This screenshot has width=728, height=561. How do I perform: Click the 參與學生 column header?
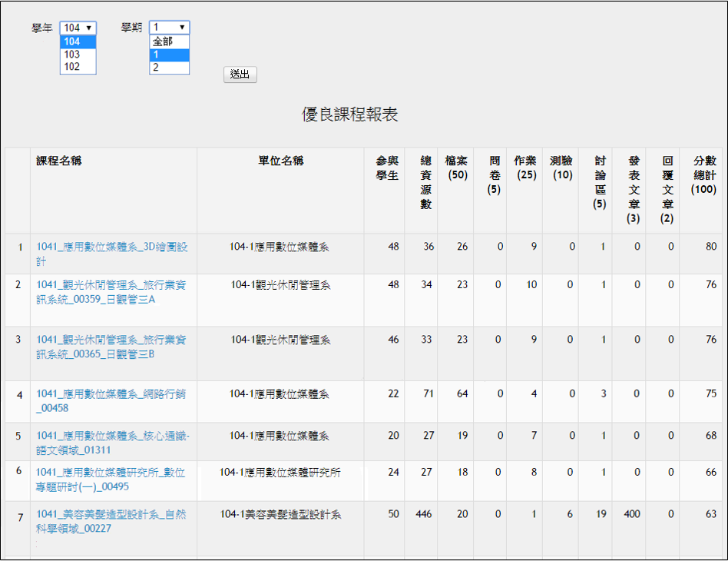point(387,168)
